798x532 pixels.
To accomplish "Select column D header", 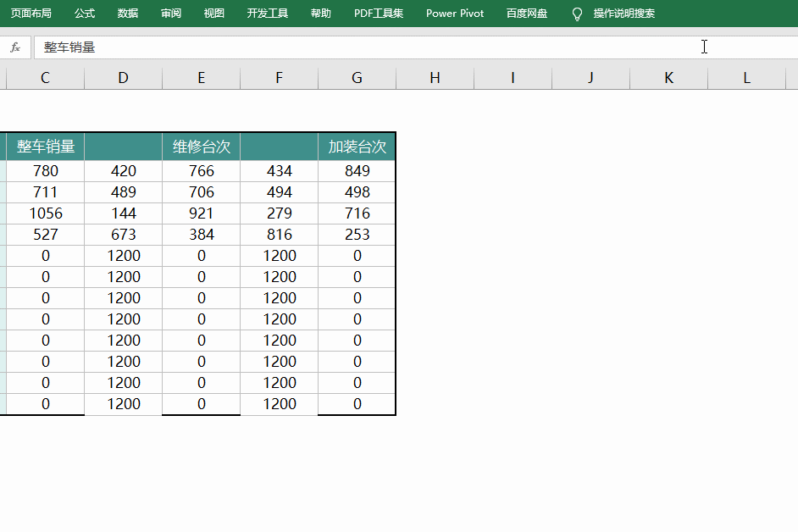I will [123, 78].
